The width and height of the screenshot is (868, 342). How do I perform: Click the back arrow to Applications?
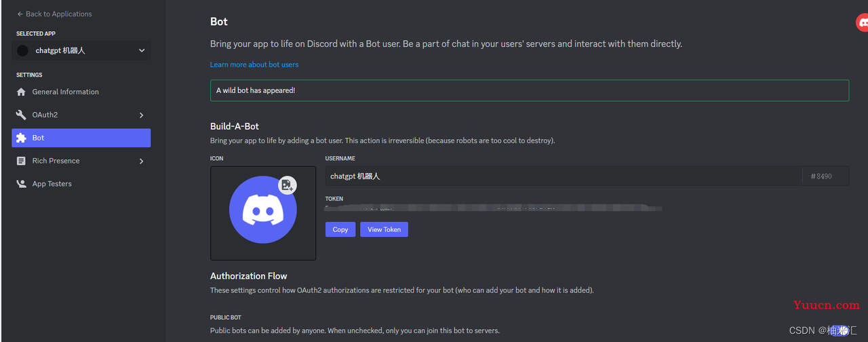tap(20, 14)
